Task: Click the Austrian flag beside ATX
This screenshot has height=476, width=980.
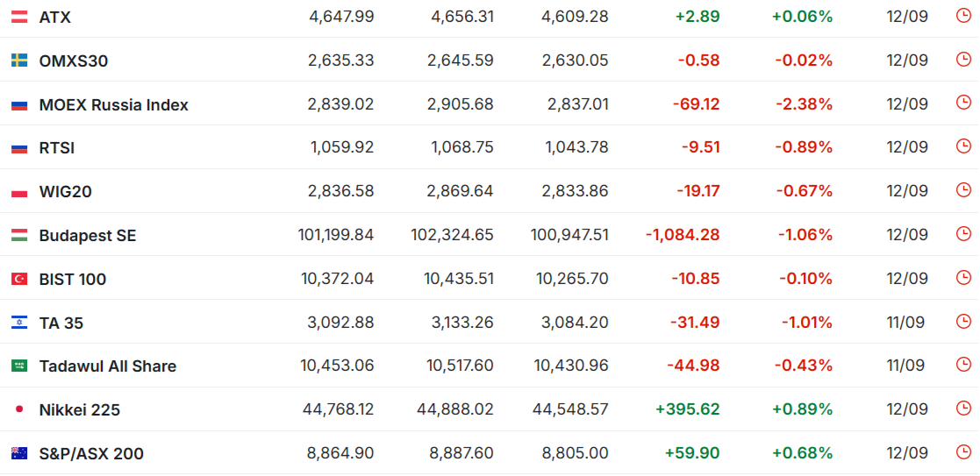Action: 19,17
